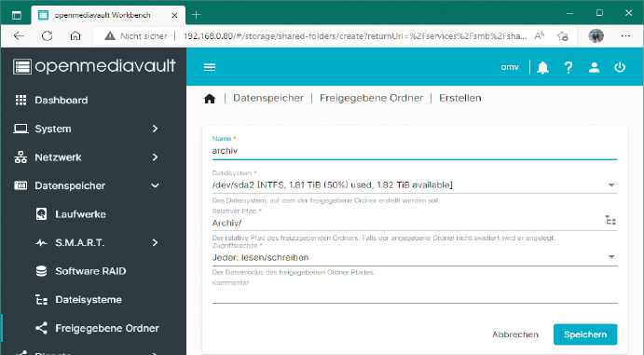Close the openmediavault Workbench tab
Image resolution: width=644 pixels, height=355 pixels.
[174, 16]
